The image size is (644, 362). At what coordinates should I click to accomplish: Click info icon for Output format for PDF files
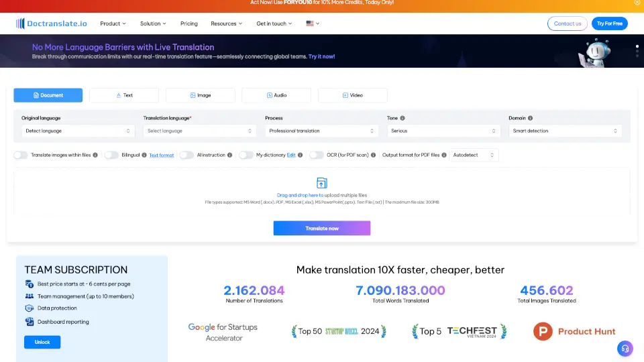tap(444, 155)
